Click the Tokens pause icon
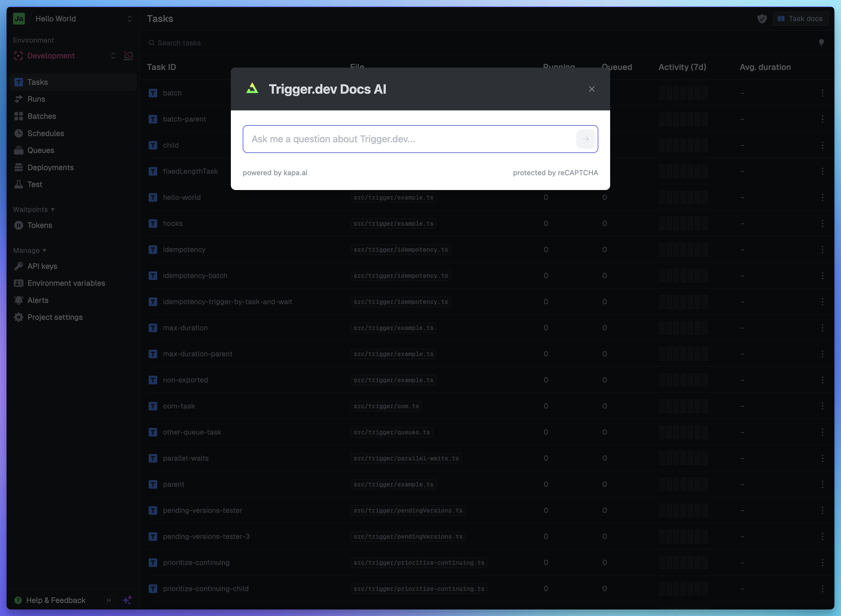Screen dimensions: 841x616 tap(19, 225)
